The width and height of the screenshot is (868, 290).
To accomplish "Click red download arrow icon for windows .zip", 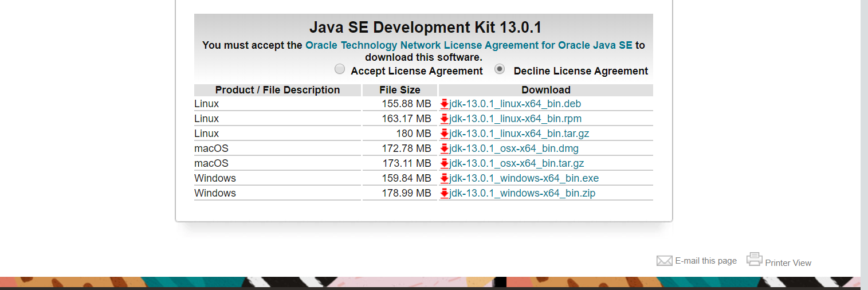I will pos(444,193).
